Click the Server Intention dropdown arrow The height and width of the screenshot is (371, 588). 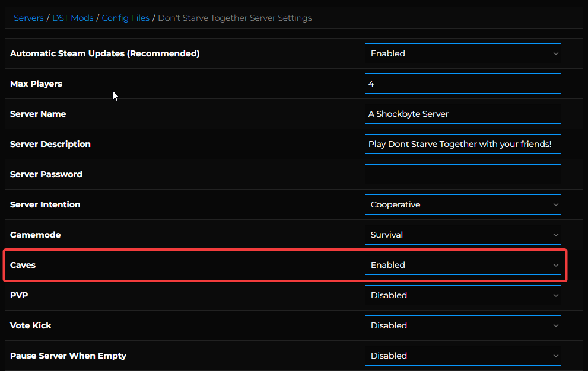(555, 204)
